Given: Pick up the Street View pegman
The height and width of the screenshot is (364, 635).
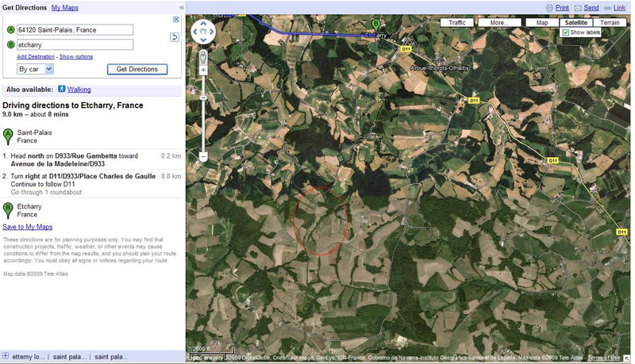Looking at the screenshot, I should [203, 57].
